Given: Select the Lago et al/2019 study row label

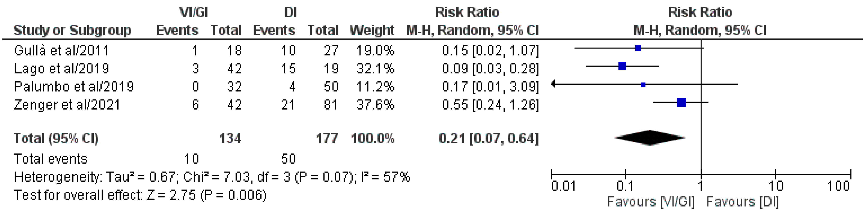Looking at the screenshot, I should pyautogui.click(x=61, y=69).
